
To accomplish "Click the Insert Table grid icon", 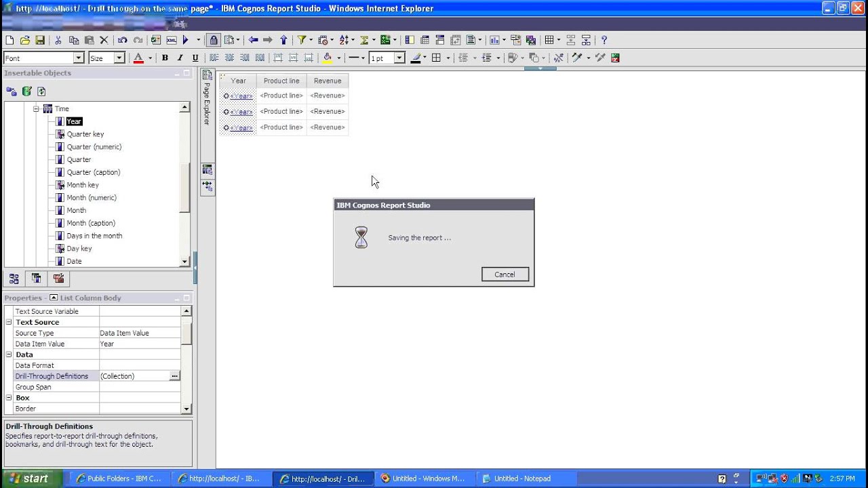I will pyautogui.click(x=549, y=40).
